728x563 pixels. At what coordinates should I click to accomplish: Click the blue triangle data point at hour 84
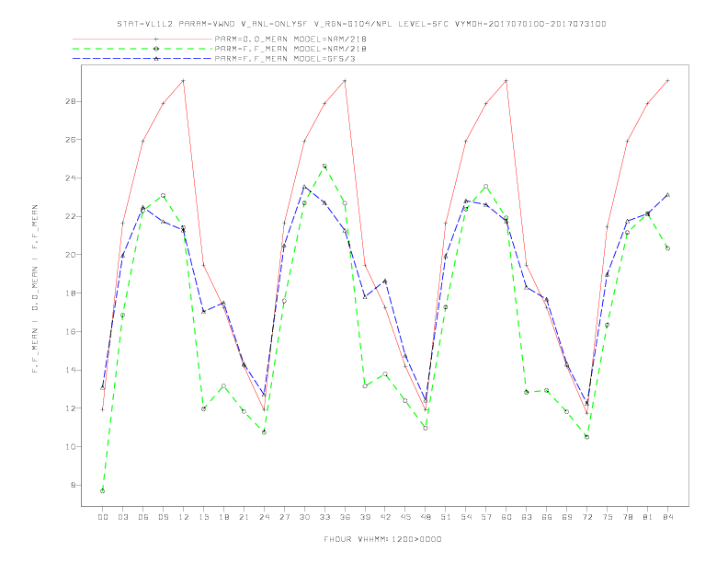click(667, 195)
